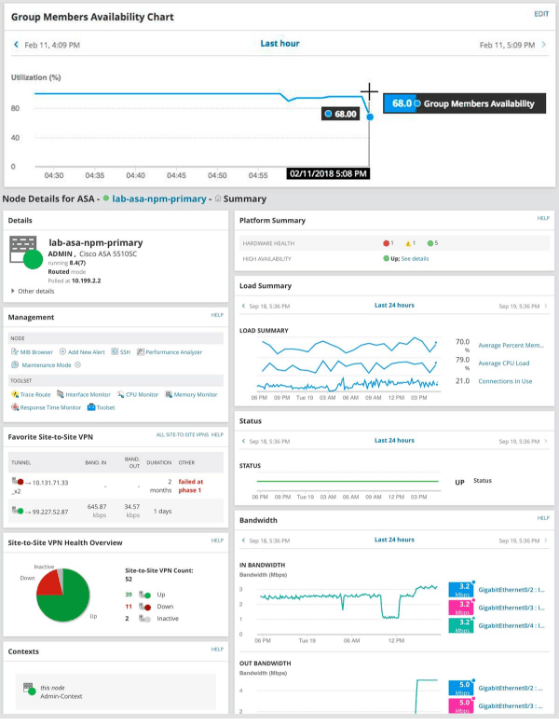Open the MIB Browser tool
Viewport: 559px width, 719px height.
pyautogui.click(x=32, y=352)
